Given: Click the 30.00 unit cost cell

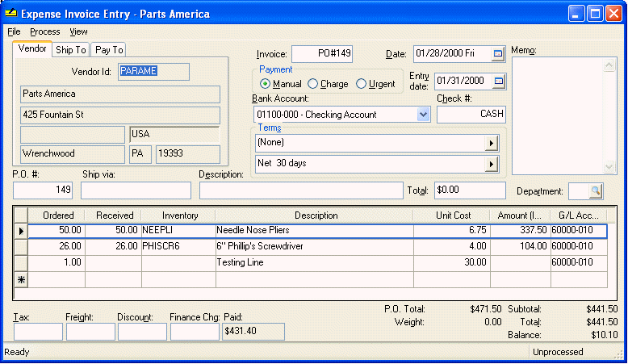Looking at the screenshot, I should point(452,263).
